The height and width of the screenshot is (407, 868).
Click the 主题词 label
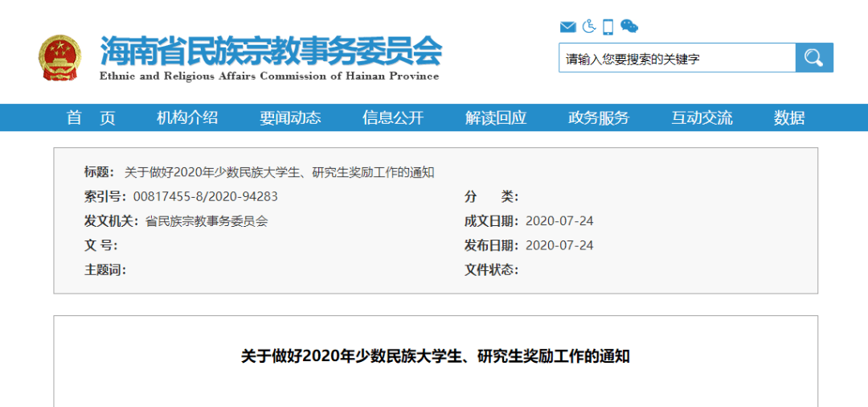coord(105,269)
